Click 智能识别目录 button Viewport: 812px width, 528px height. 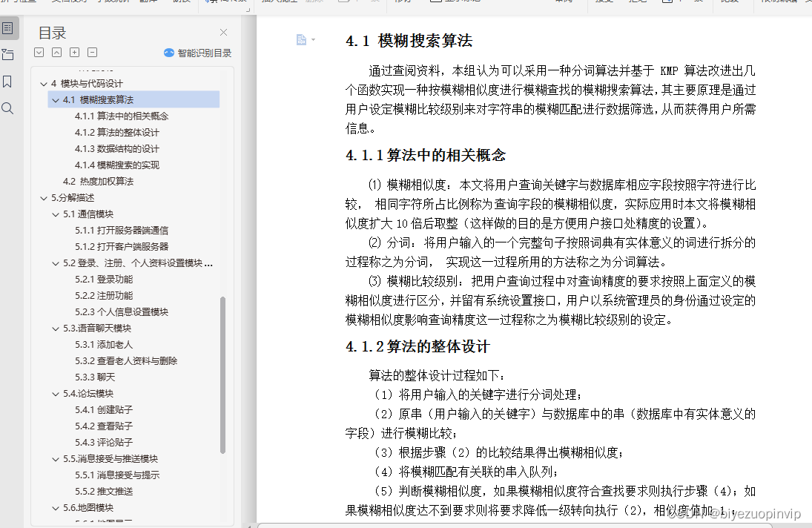tap(198, 53)
